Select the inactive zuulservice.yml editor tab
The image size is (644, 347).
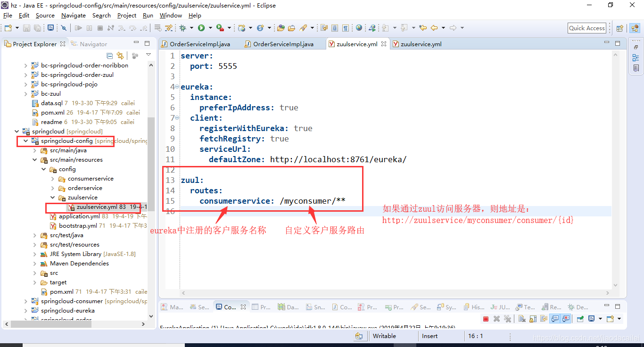point(417,44)
